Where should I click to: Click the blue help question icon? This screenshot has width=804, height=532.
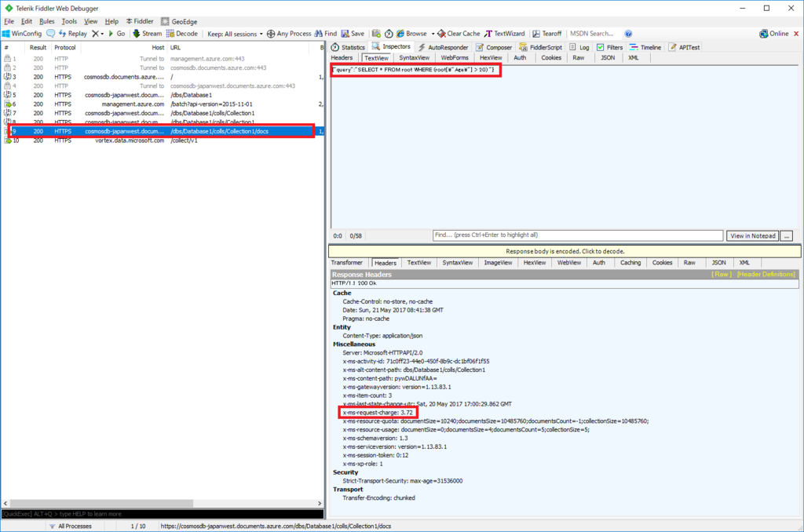point(628,34)
